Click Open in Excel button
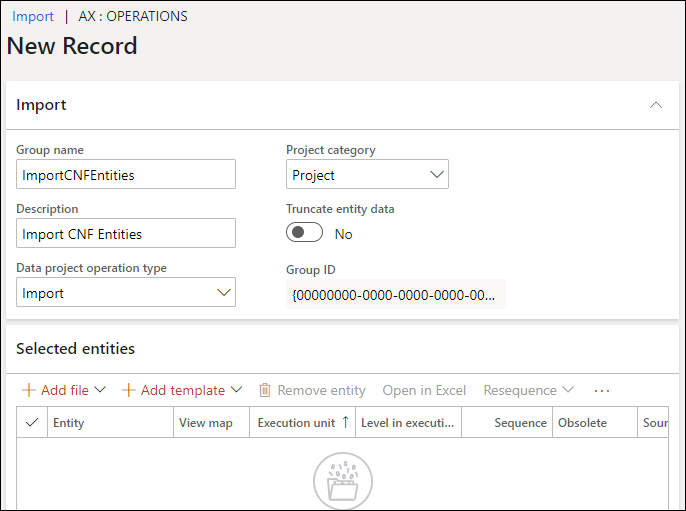The width and height of the screenshot is (686, 511). (424, 390)
